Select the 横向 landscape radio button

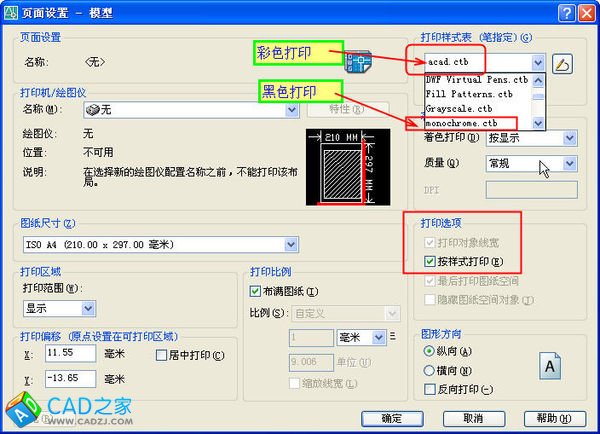(x=430, y=369)
